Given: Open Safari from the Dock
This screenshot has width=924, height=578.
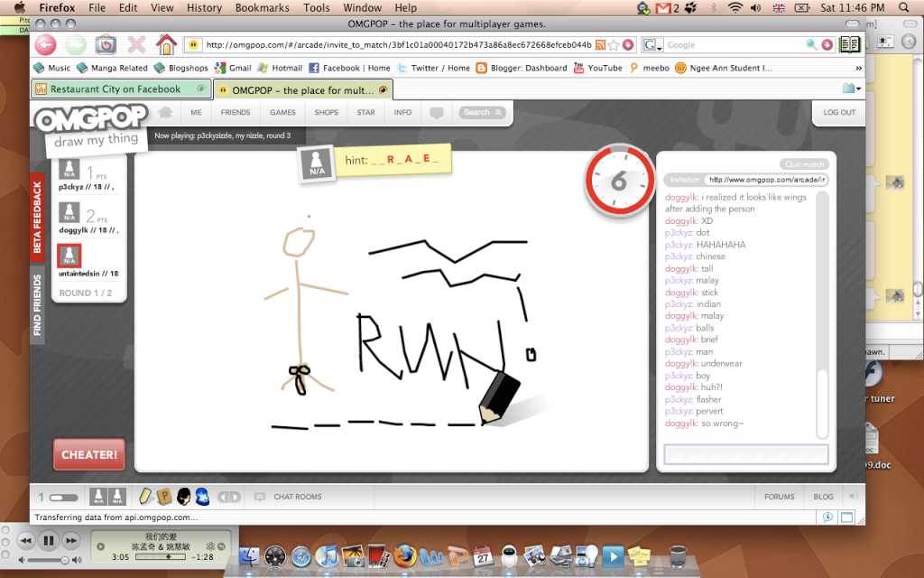Looking at the screenshot, I should click(300, 555).
